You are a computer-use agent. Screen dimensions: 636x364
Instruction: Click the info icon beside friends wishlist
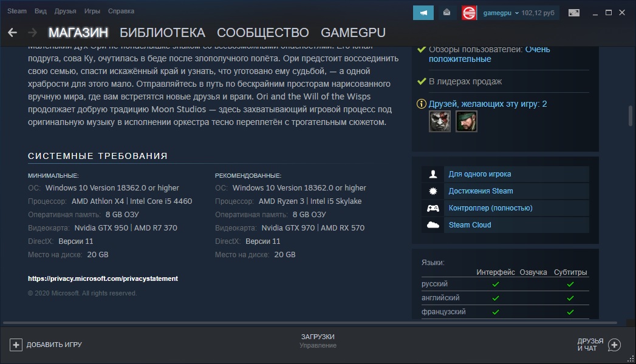(x=422, y=104)
